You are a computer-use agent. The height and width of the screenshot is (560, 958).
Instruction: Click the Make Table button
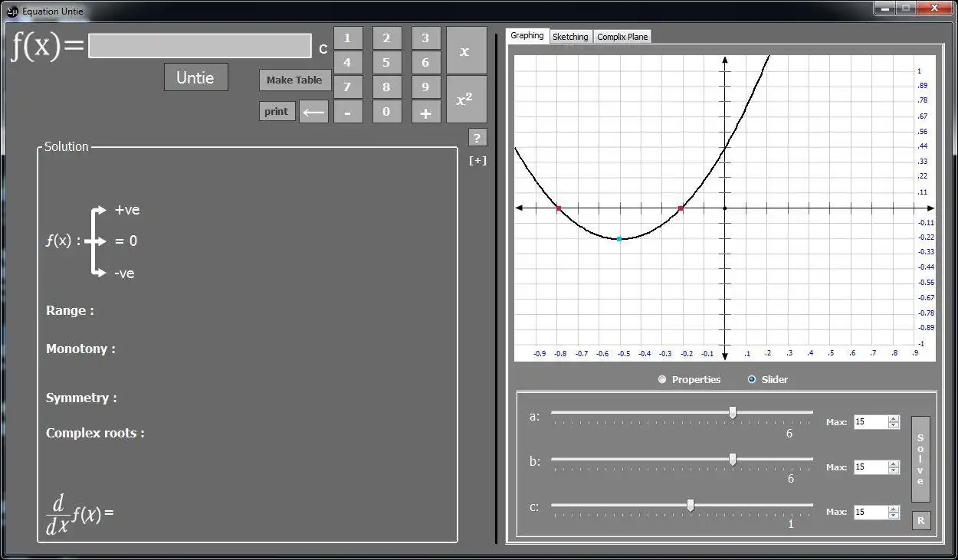[294, 80]
